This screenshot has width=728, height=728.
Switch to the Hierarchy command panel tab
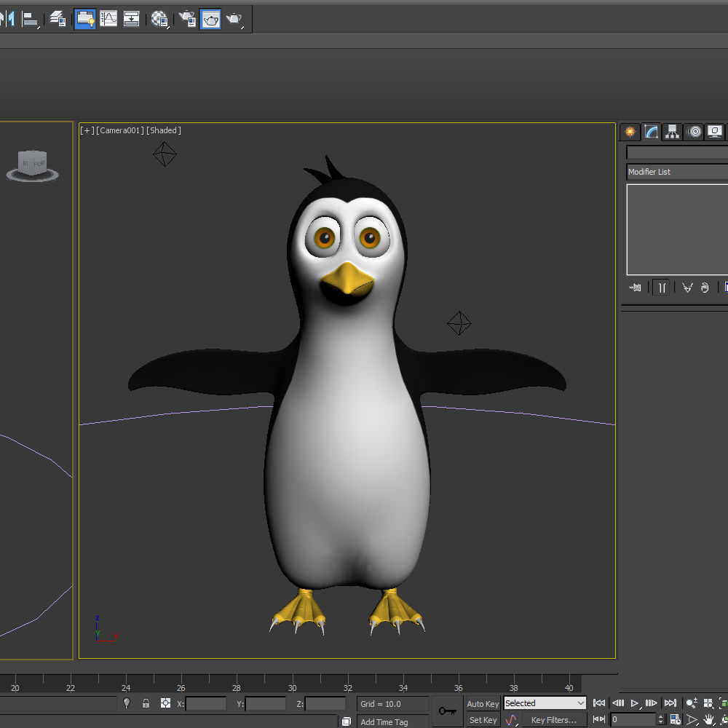(672, 132)
